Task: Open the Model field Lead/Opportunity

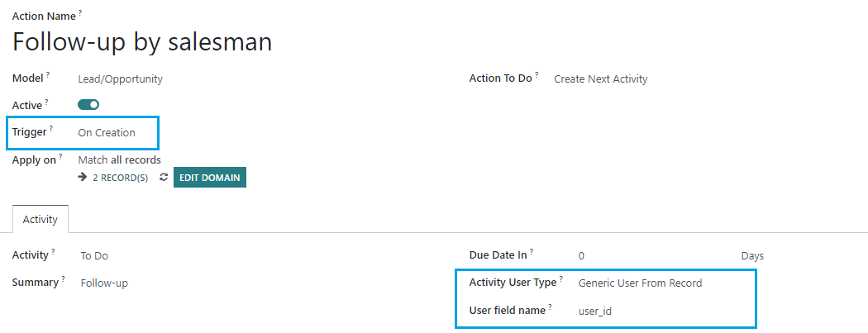Action: pos(121,79)
